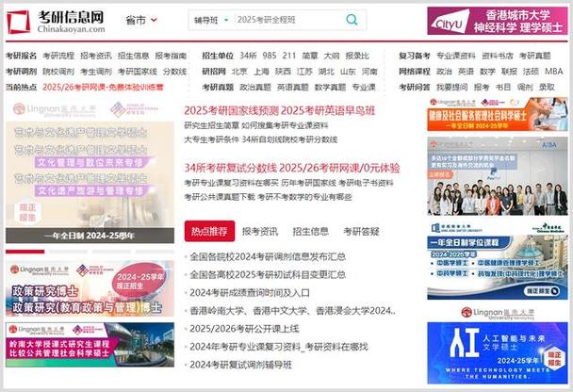Open the Lingnan 艺术与文化遗产 carousel banner
The width and height of the screenshot is (573, 392).
point(90,172)
